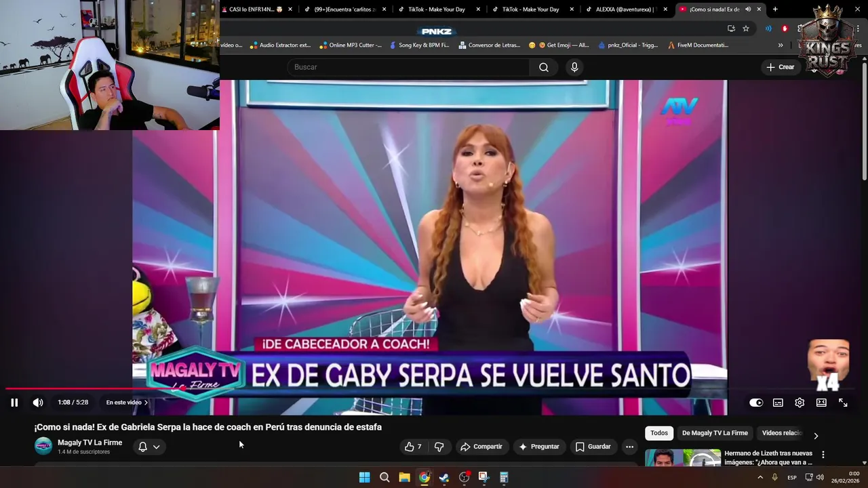Click the Chrome taskbar icon

point(425,477)
